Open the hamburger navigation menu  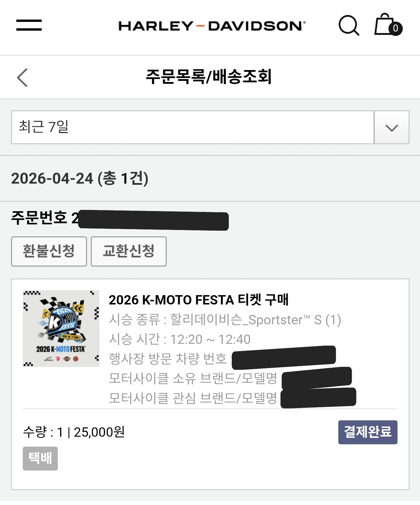click(x=29, y=25)
